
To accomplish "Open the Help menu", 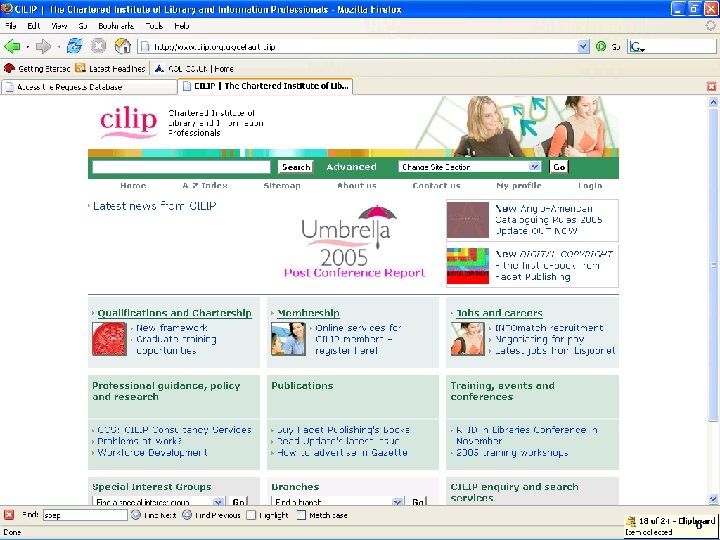I will (x=182, y=26).
